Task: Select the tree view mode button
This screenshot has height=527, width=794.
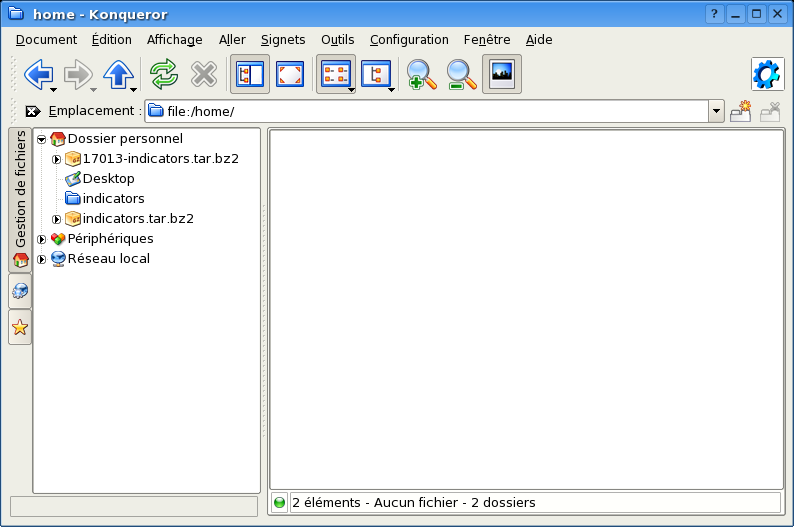Action: 375,74
